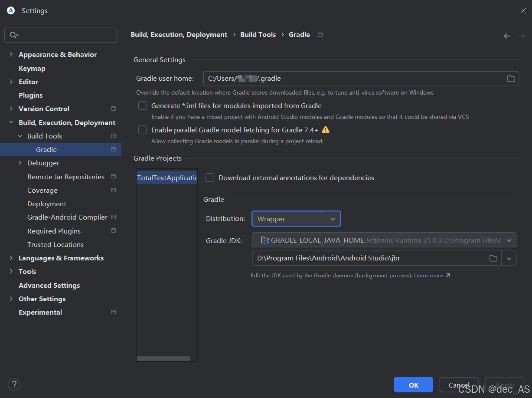Enable parallel Gradle model fetching
Viewport: 532px width, 398px height.
coord(143,129)
